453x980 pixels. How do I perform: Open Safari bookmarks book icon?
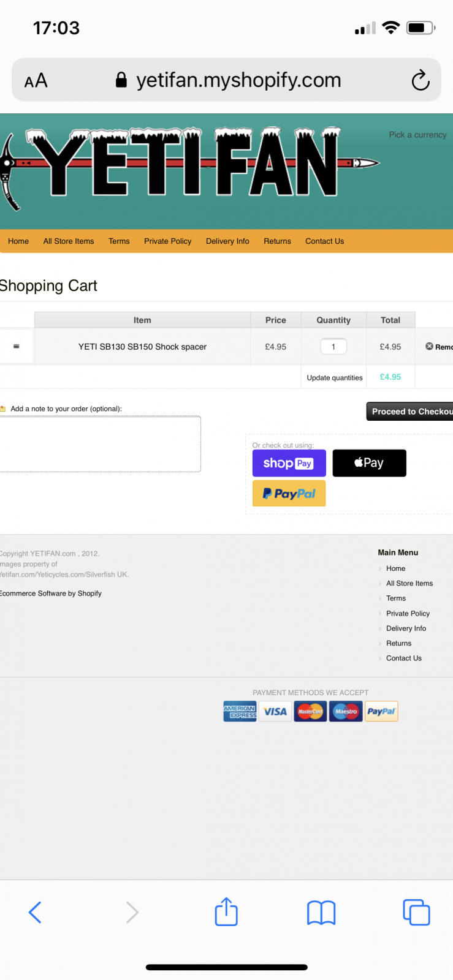tap(321, 912)
